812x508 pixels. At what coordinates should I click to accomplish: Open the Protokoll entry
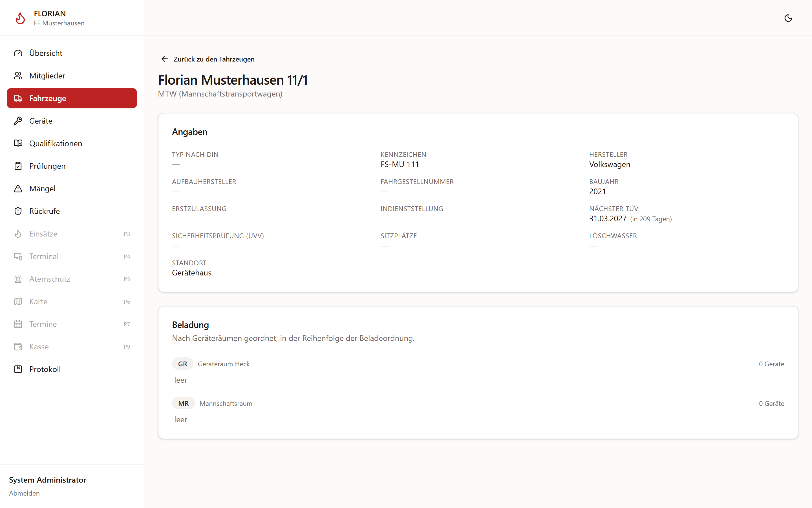tap(72, 369)
